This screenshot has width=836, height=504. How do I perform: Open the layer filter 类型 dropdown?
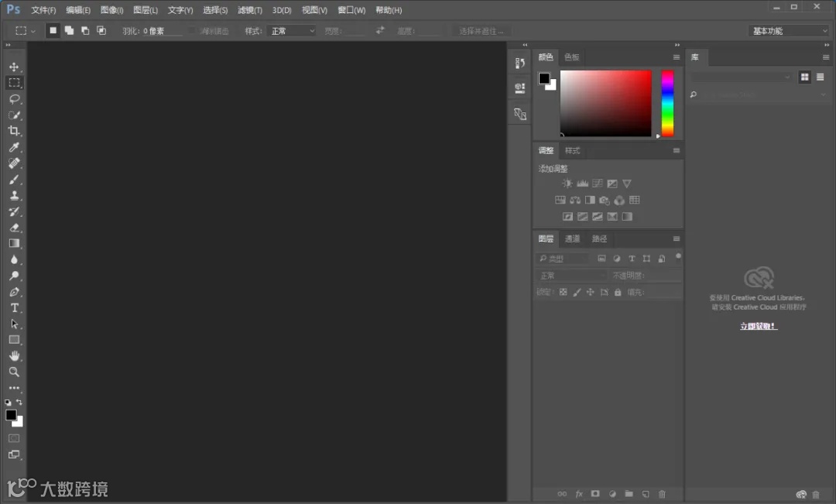(x=563, y=259)
